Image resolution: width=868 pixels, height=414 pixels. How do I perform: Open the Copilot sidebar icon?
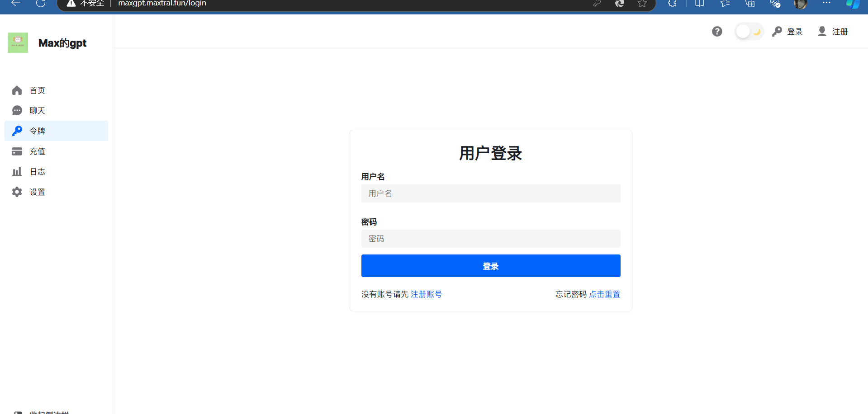(853, 4)
